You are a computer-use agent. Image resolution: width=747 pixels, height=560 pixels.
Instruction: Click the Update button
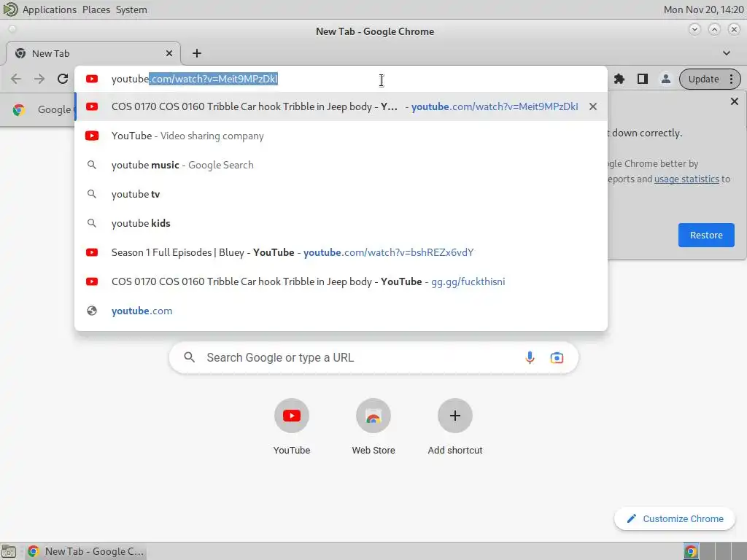click(x=703, y=79)
